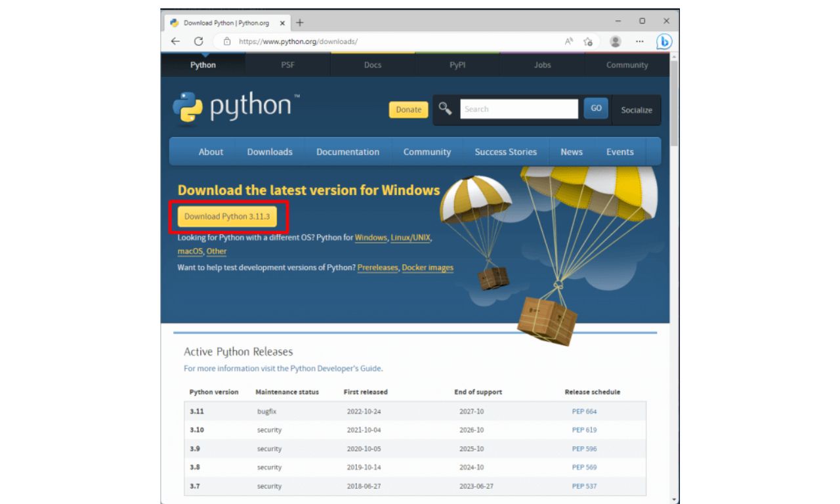
Task: Close the Download Python tab
Action: coord(282,22)
